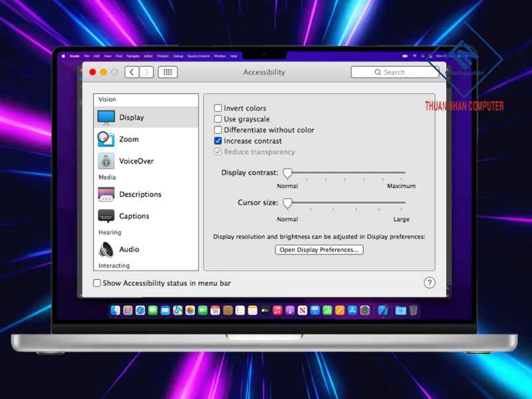
Task: Open the Zoom accessibility settings
Action: point(128,140)
